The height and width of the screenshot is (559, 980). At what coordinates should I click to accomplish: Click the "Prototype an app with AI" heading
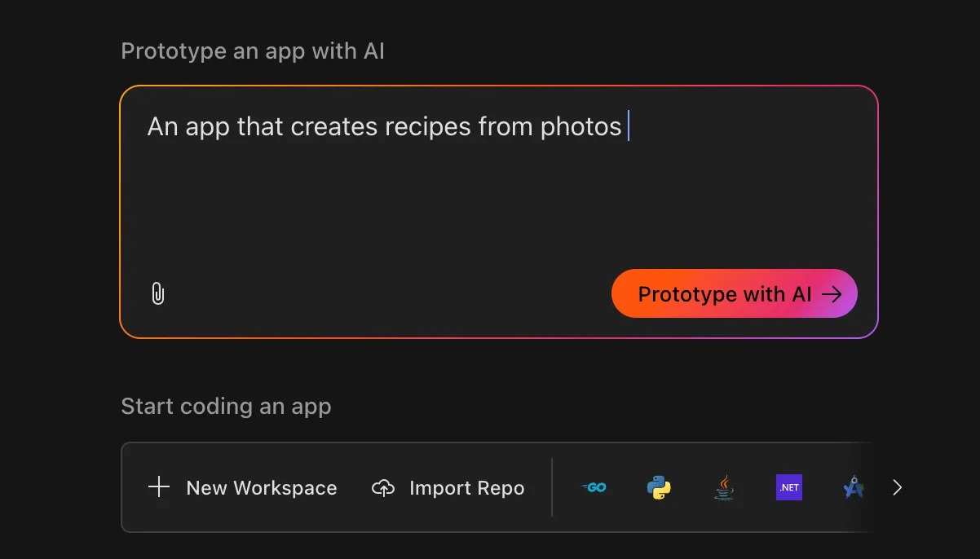pyautogui.click(x=253, y=51)
